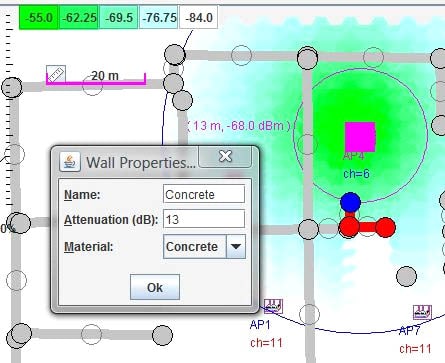Select the magenta AP4 access point square
The height and width of the screenshot is (363, 445).
tap(360, 137)
